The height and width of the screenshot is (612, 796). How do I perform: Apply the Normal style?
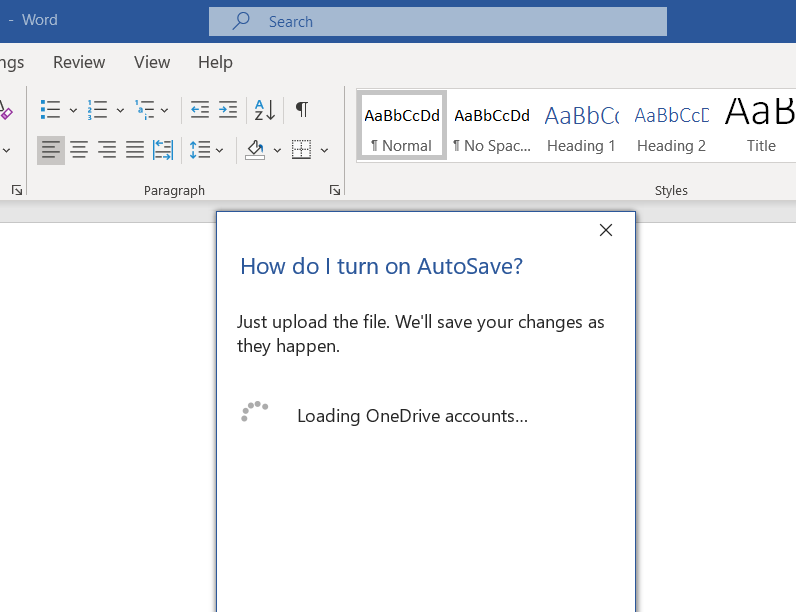(x=402, y=126)
